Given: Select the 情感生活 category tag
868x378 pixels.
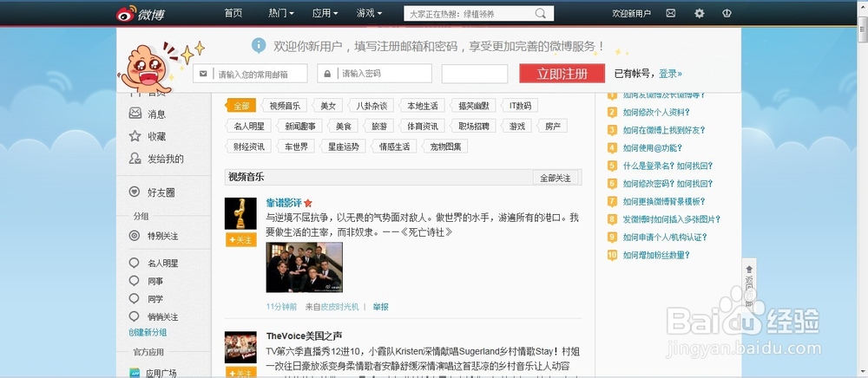Looking at the screenshot, I should pyautogui.click(x=394, y=147).
